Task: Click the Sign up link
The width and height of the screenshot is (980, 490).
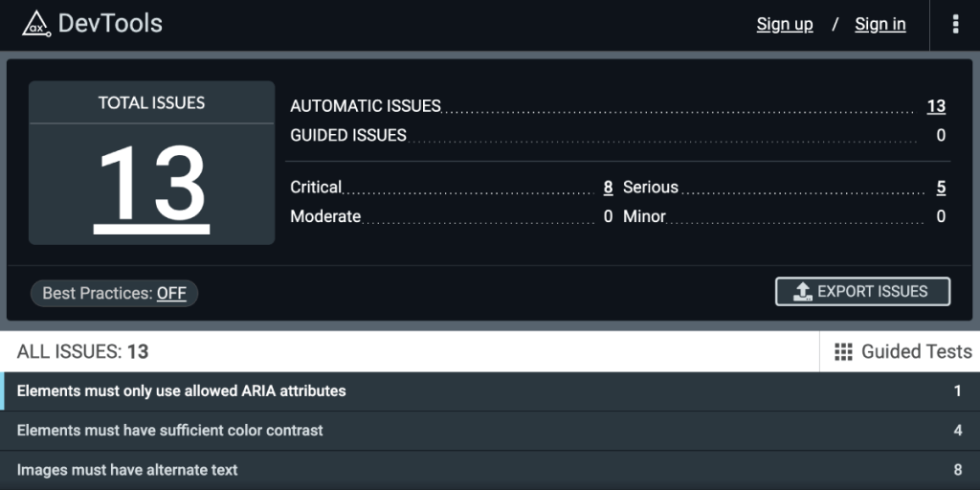Action: point(785,24)
